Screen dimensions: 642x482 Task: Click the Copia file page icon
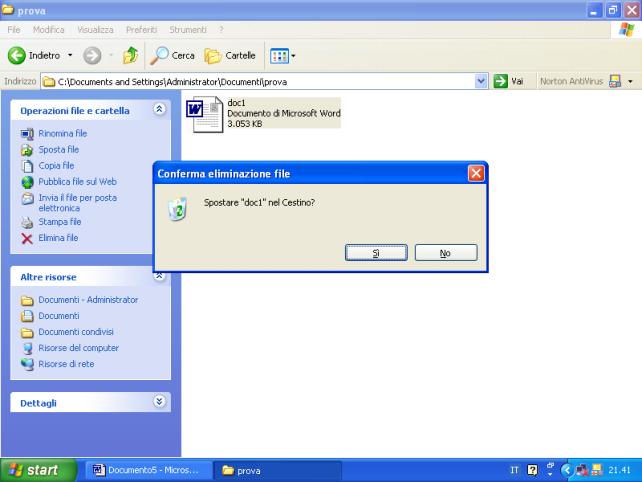pos(27,166)
